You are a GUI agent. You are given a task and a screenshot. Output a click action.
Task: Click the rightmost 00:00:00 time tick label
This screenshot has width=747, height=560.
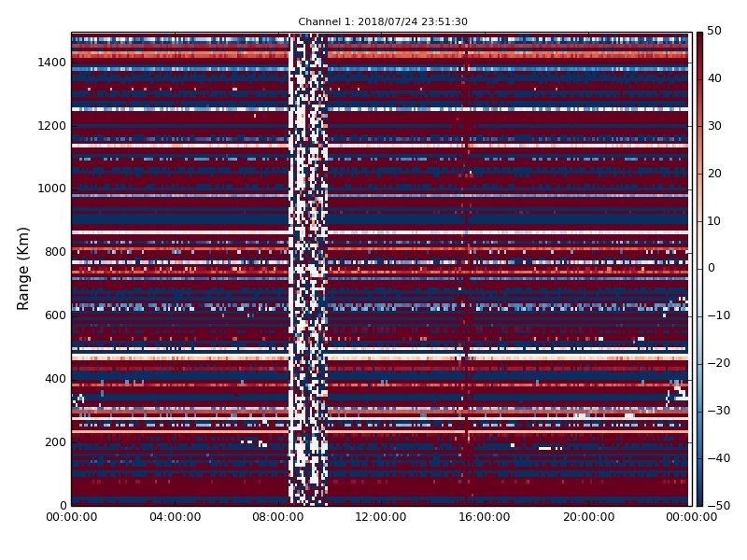(x=691, y=517)
